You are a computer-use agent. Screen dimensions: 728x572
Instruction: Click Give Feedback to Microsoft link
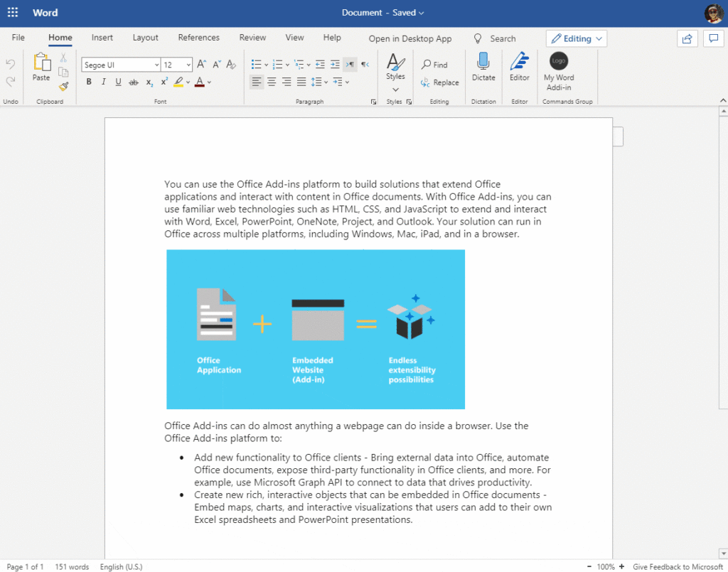[x=678, y=566]
